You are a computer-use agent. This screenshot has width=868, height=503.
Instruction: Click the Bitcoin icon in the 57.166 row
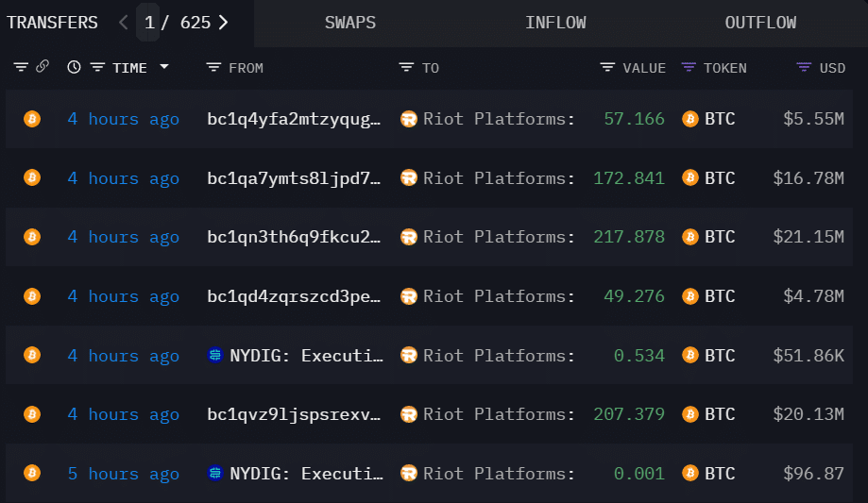pyautogui.click(x=32, y=119)
